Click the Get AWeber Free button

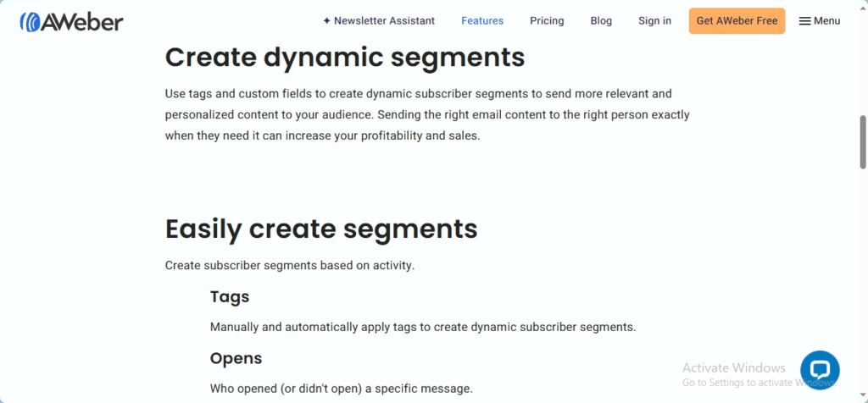point(737,21)
